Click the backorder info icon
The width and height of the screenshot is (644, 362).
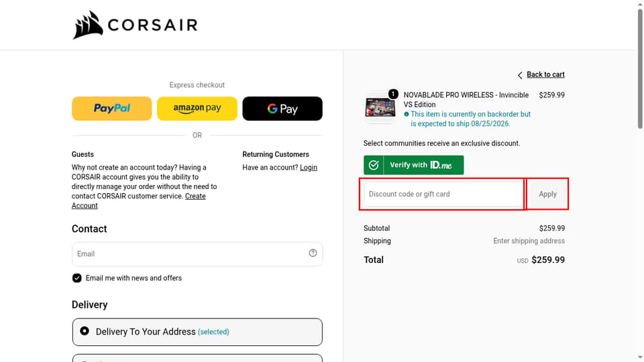click(x=407, y=115)
